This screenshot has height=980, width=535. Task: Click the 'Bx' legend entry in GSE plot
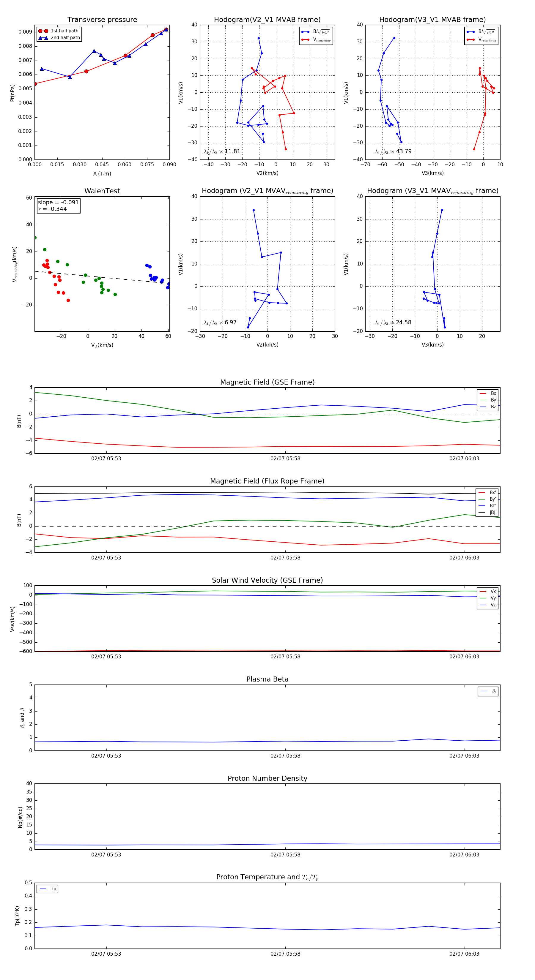click(488, 393)
